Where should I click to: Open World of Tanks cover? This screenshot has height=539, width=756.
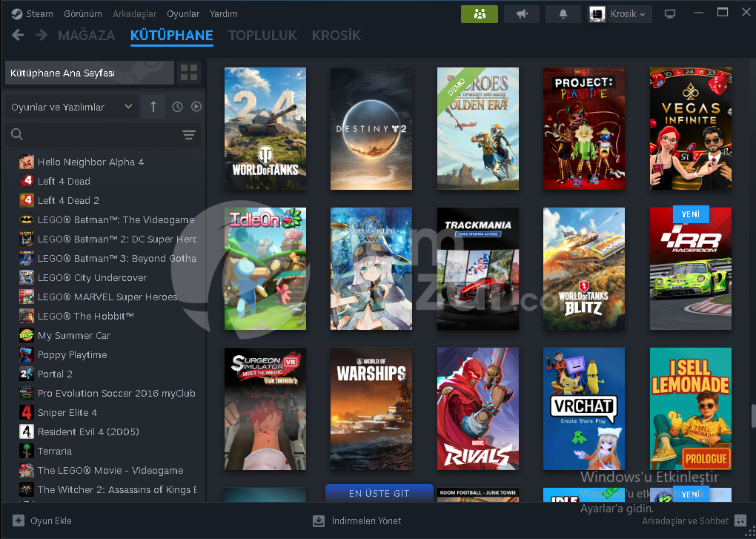pos(265,128)
